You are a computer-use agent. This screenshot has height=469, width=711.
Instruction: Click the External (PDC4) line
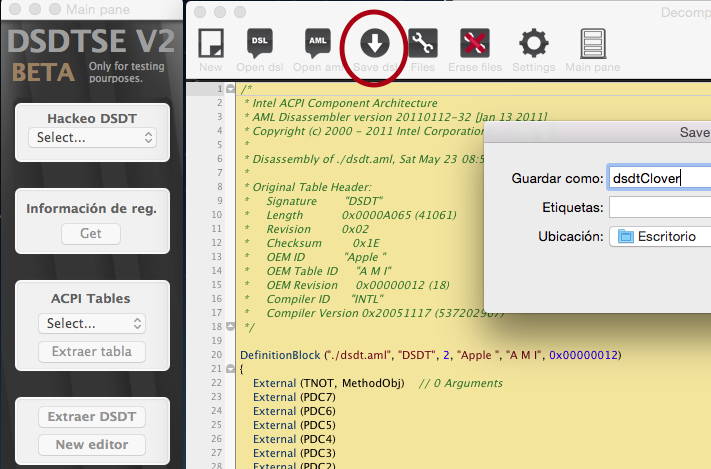coord(294,440)
